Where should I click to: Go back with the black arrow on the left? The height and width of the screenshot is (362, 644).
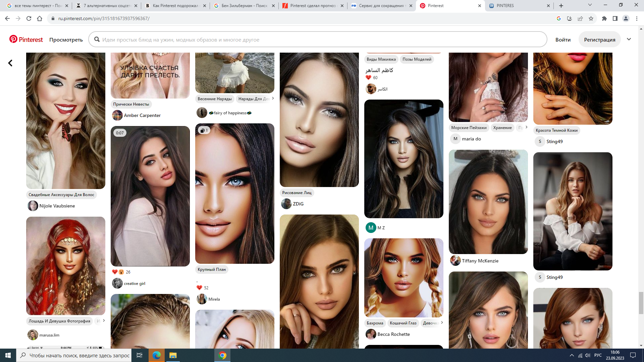pyautogui.click(x=10, y=63)
